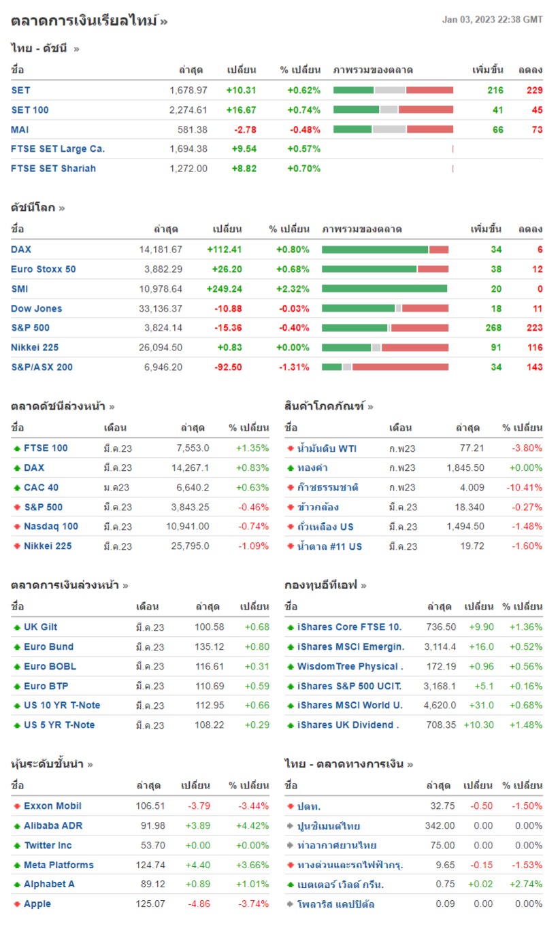Click the red down arrow beside ถั่วเหลือง US
Image resolution: width=560 pixels, height=926 pixels.
pyautogui.click(x=291, y=527)
